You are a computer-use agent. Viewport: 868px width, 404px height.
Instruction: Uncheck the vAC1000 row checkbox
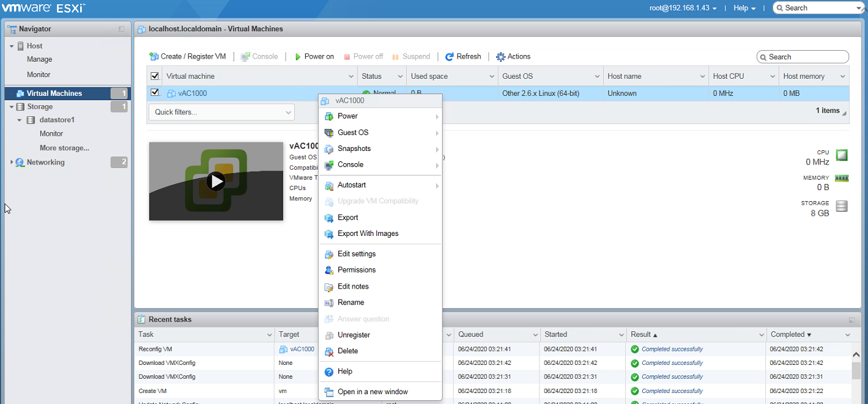(x=155, y=93)
